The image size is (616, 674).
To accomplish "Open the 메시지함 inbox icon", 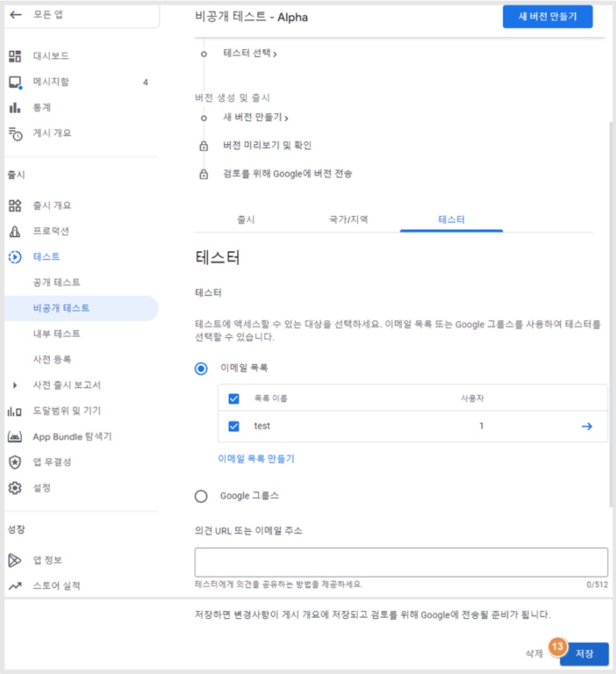I will [15, 82].
